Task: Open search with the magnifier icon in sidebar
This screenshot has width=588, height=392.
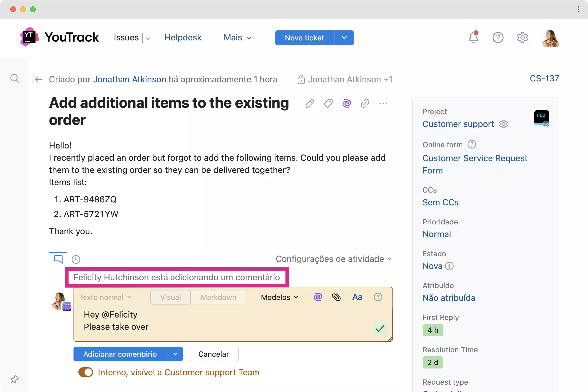Action: coord(14,78)
